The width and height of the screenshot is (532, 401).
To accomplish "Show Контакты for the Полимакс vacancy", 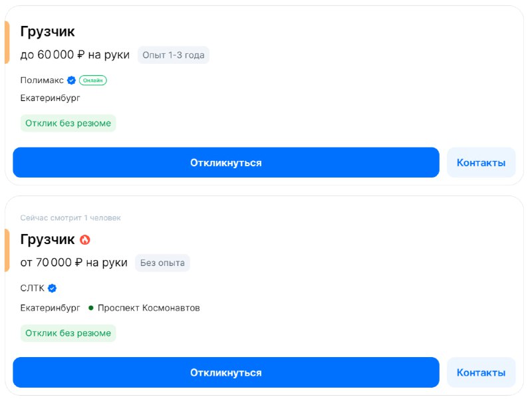I will [x=481, y=162].
